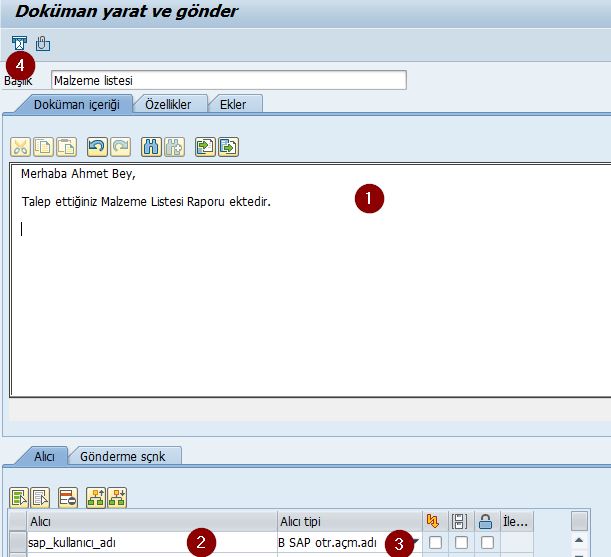Viewport: 611px width, 557px height.
Task: Tick the express mail checkbox for sap_kullanıcı_adı
Action: point(435,543)
